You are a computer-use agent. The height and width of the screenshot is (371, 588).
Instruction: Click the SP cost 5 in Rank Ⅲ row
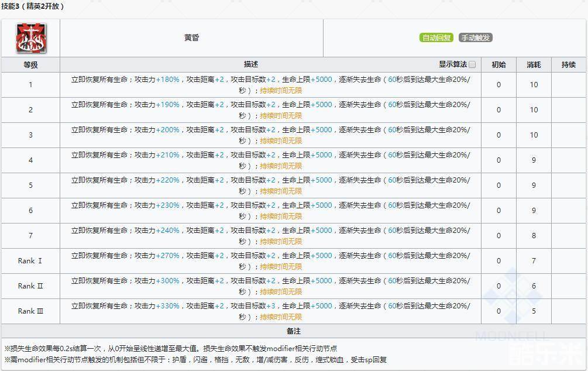coord(534,311)
